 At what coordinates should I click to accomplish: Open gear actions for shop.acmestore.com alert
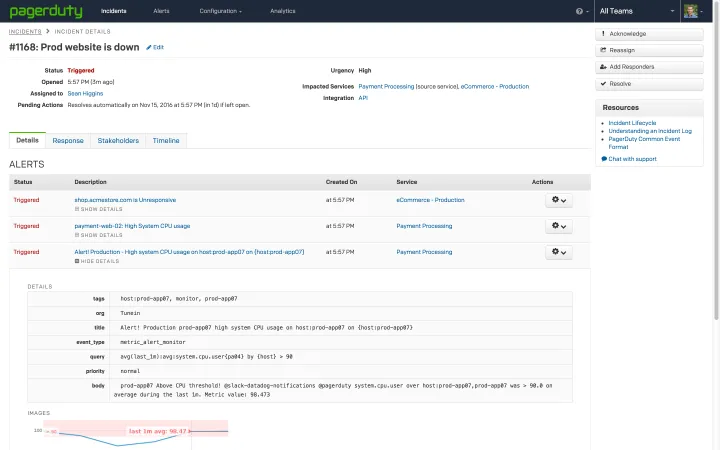point(560,200)
